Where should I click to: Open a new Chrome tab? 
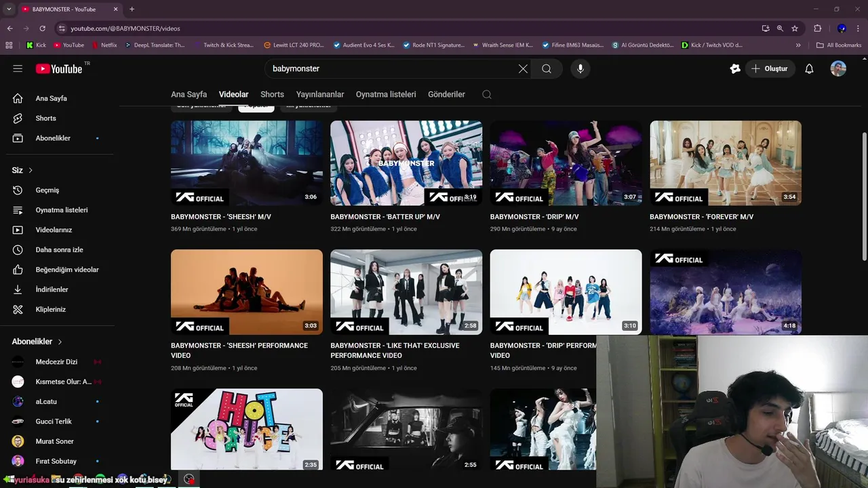click(132, 9)
